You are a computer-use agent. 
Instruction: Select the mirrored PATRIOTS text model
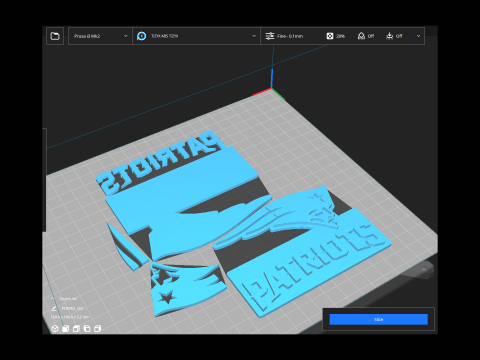click(x=160, y=163)
